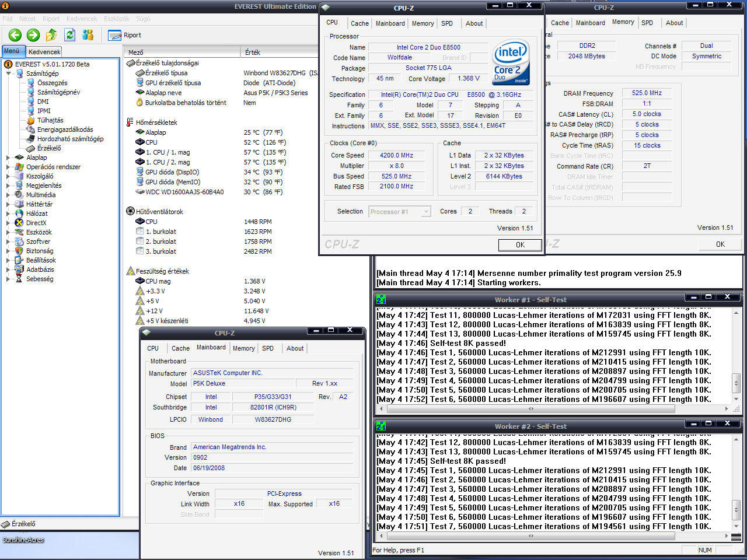This screenshot has width=747, height=560.
Task: Click the Up level arrow icon in EVEREST
Action: (51, 35)
